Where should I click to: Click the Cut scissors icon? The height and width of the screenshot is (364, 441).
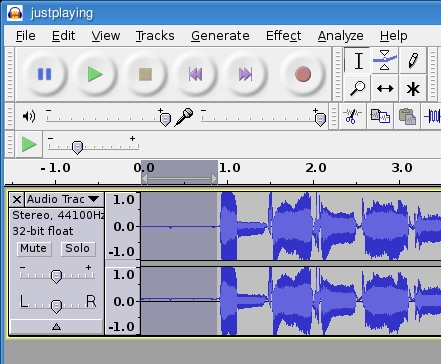[x=352, y=116]
